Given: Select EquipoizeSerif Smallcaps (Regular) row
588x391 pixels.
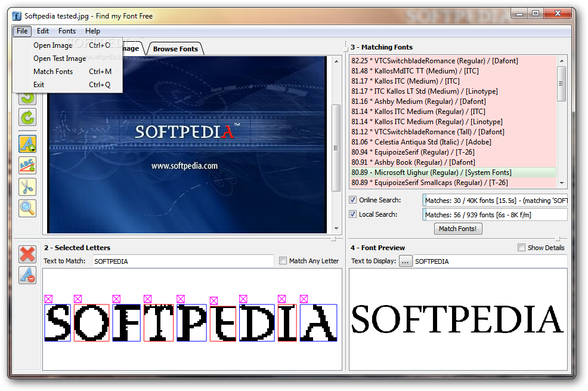Looking at the screenshot, I should 453,182.
